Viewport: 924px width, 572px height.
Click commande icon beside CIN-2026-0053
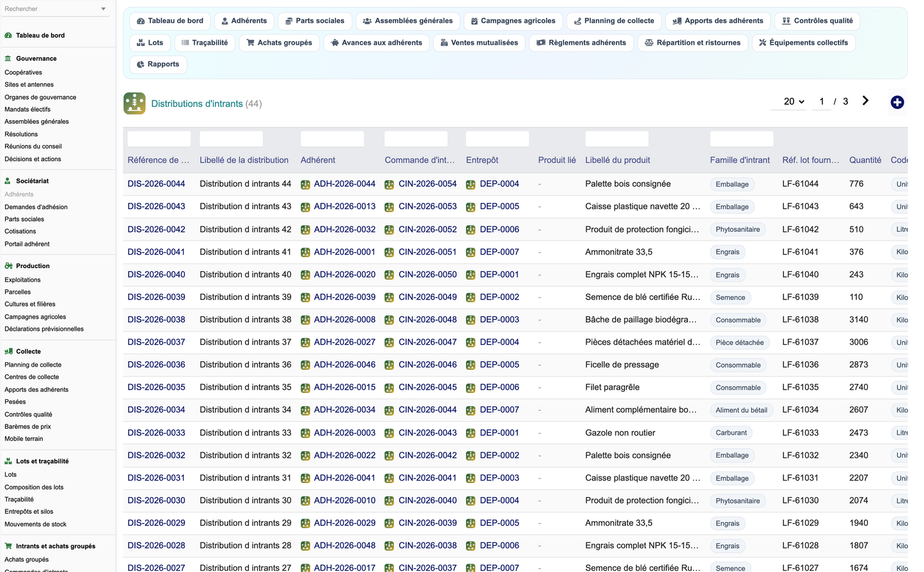(x=389, y=207)
